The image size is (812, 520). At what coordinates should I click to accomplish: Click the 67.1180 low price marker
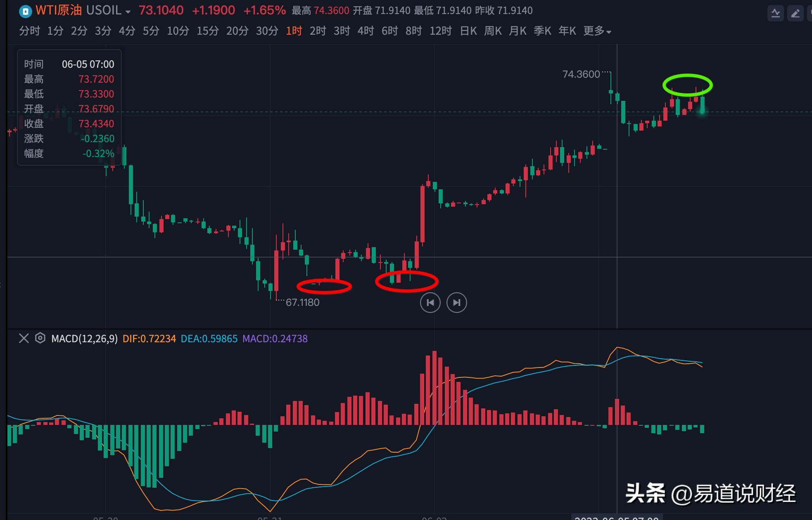tap(302, 303)
